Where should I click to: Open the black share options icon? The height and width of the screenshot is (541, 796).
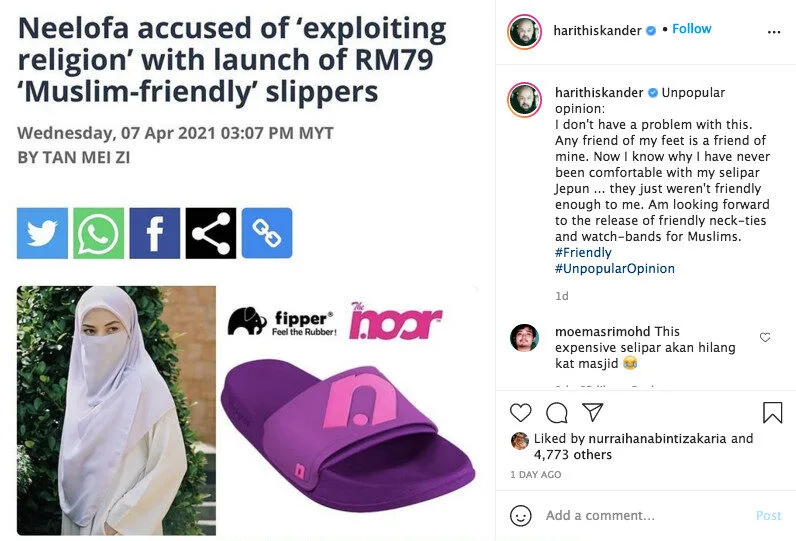point(211,233)
